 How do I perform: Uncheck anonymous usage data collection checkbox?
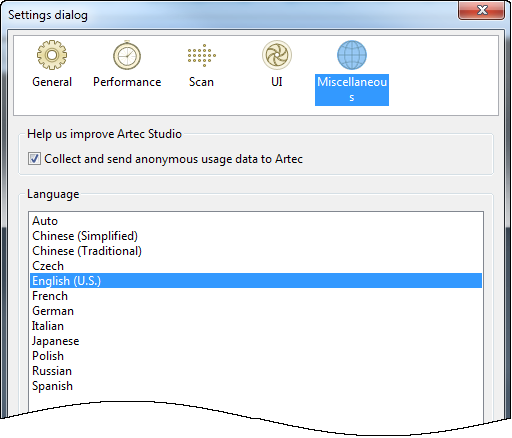[34, 159]
